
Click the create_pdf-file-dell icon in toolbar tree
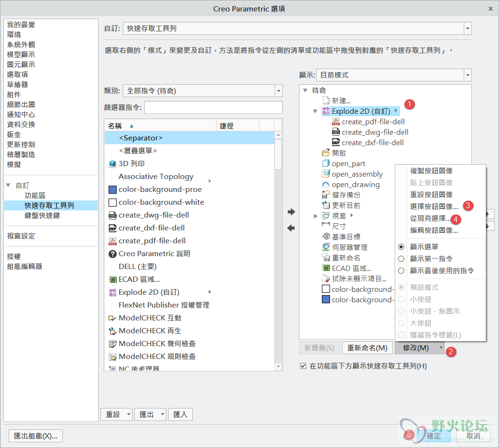point(336,122)
